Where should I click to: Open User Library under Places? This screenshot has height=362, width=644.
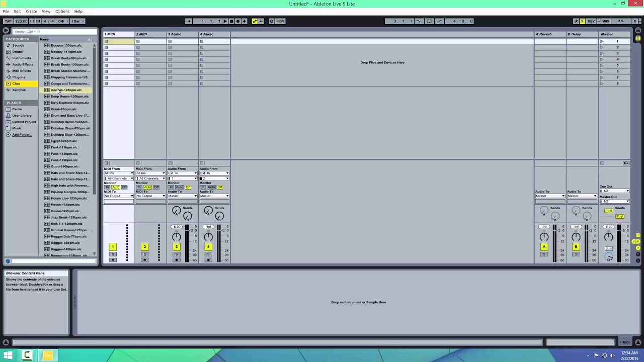click(x=22, y=116)
